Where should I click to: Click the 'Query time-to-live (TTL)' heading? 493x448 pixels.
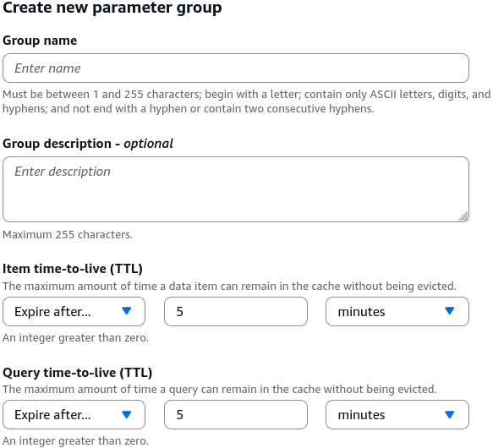point(77,373)
